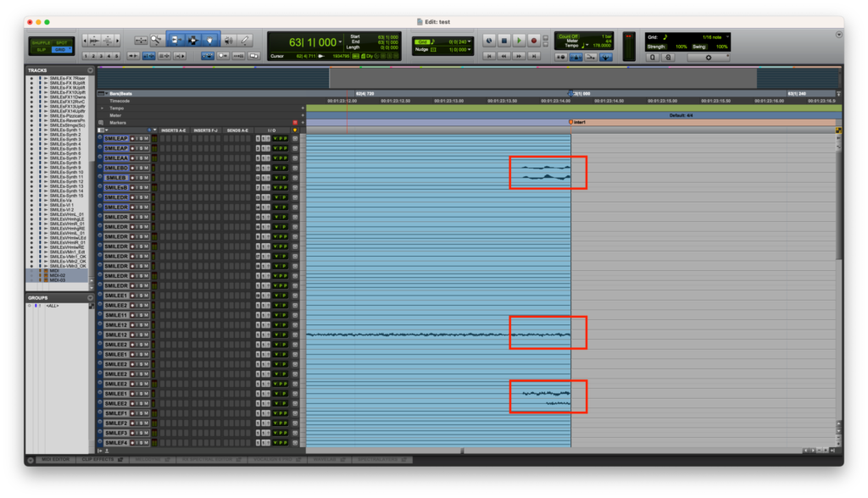Toggle the Wait for Note icon
The width and height of the screenshot is (868, 498).
[x=561, y=57]
